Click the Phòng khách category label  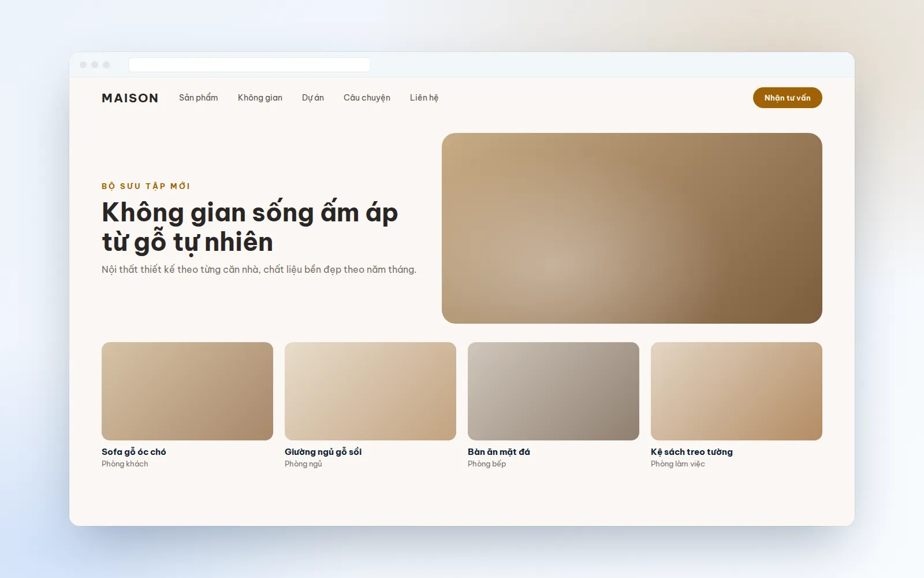click(x=125, y=464)
